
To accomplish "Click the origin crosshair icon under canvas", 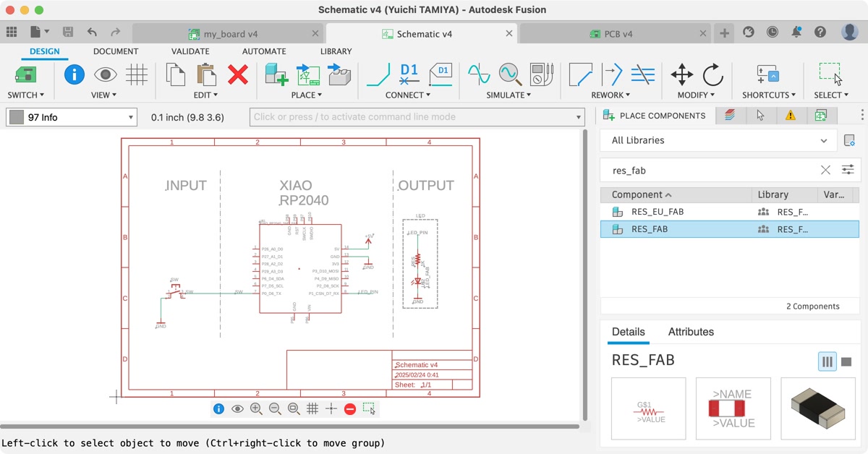I will (x=331, y=408).
